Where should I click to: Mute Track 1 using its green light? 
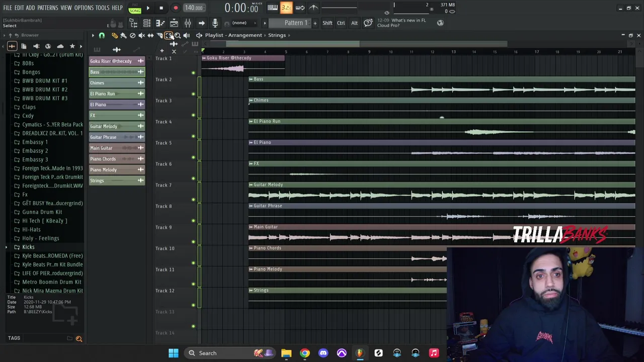(x=193, y=73)
